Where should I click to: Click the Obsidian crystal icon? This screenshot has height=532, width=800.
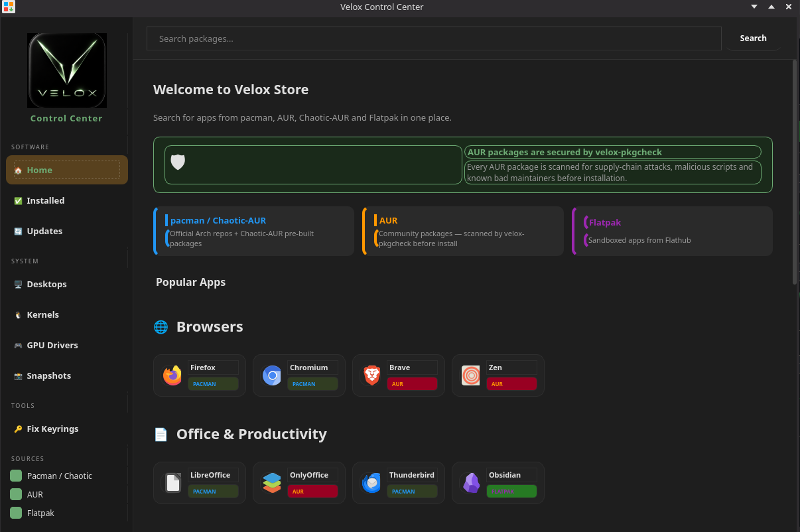tap(471, 483)
